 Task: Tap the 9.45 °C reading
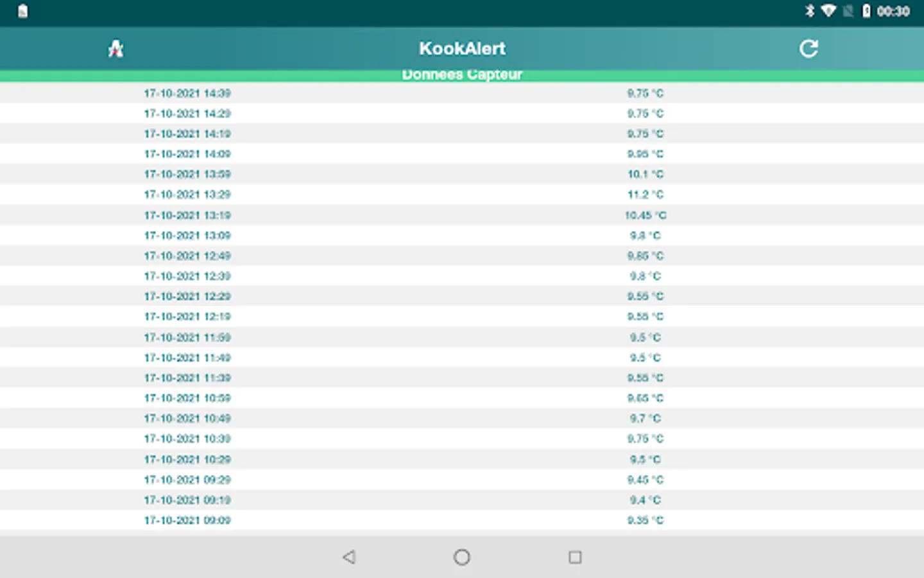646,480
